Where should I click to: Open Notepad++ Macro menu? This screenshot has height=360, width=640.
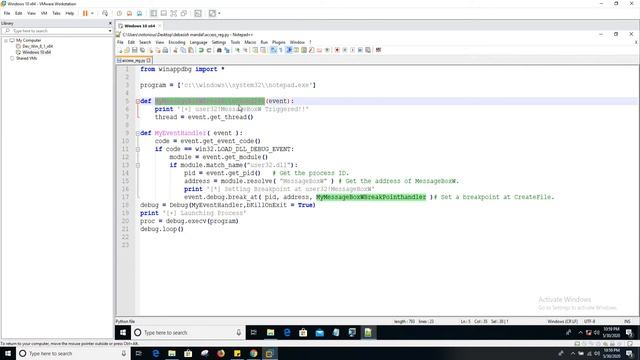(x=250, y=42)
